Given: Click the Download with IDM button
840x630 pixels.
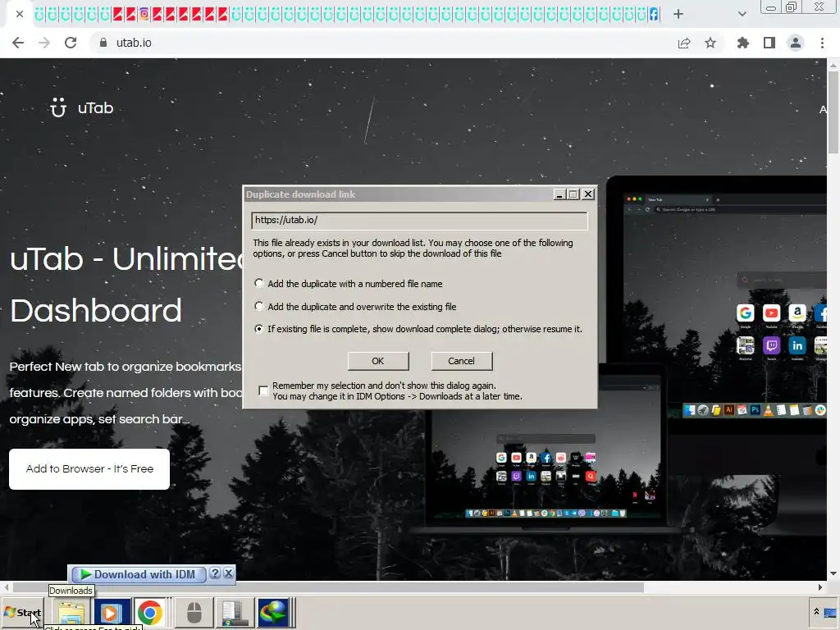Looking at the screenshot, I should (139, 574).
